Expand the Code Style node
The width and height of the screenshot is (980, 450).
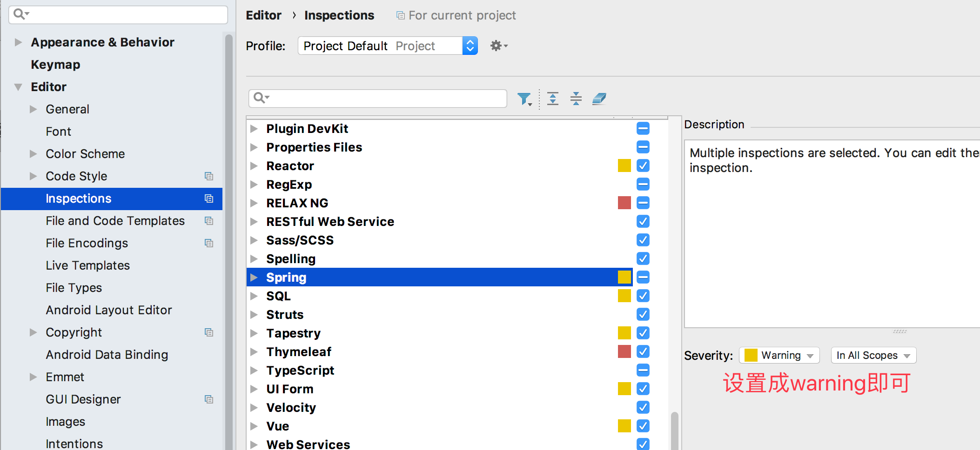[x=33, y=176]
